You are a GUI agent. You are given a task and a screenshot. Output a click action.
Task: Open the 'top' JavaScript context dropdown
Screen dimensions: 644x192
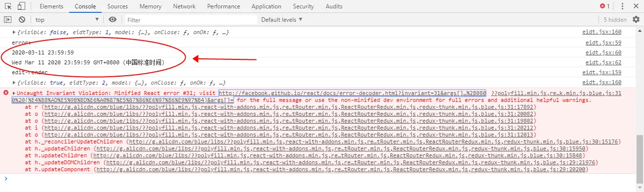click(x=67, y=20)
